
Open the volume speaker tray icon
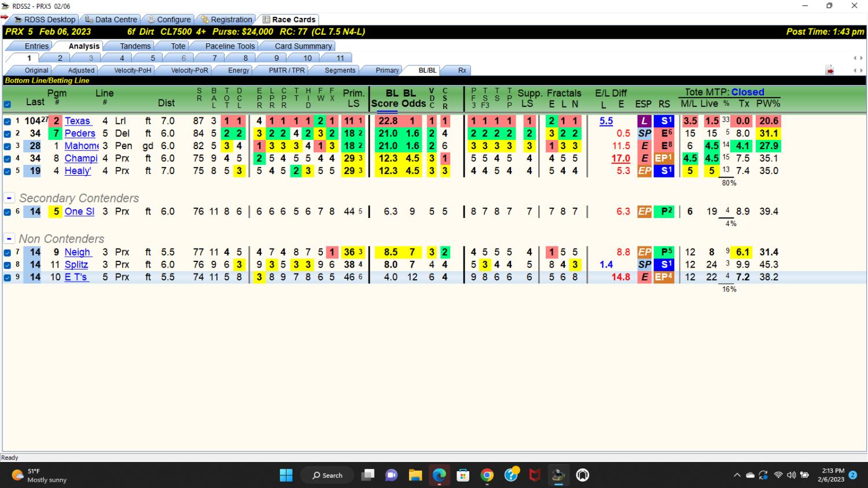[x=791, y=475]
